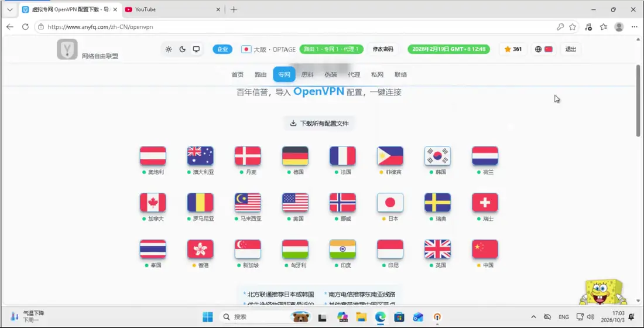This screenshot has width=644, height=328.
Task: Click the expiry date green badge
Action: tap(448, 49)
